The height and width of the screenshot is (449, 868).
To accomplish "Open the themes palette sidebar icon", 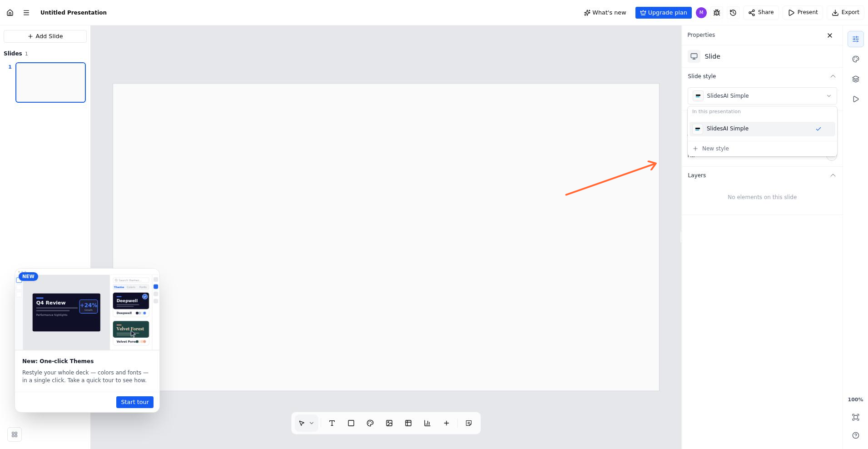I will [856, 59].
